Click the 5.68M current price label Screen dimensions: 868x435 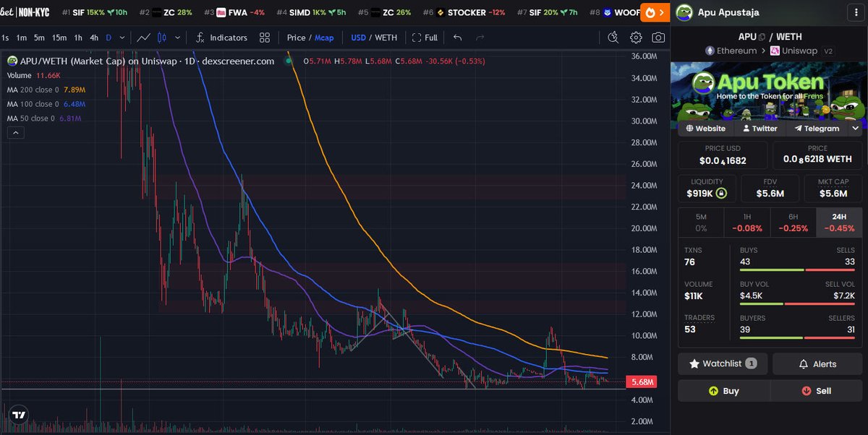pyautogui.click(x=643, y=382)
